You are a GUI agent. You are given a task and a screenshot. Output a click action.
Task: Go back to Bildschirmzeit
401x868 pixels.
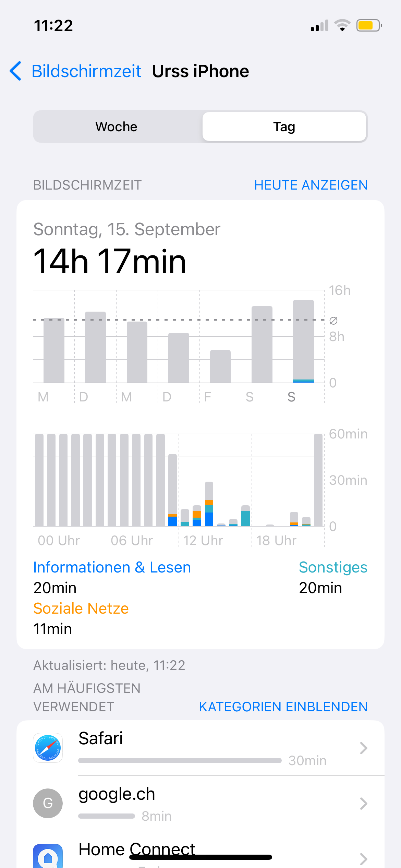(86, 71)
